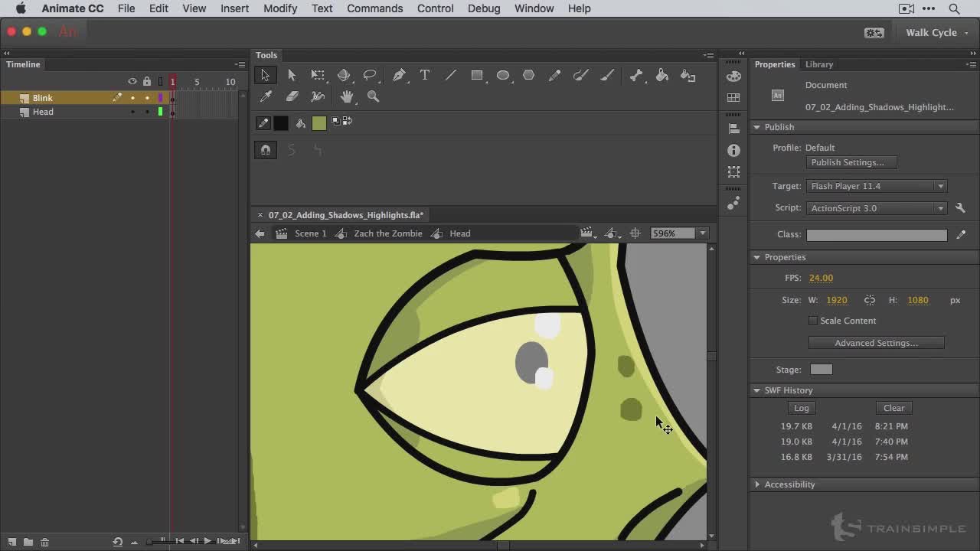Image resolution: width=980 pixels, height=551 pixels.
Task: Collapse the Properties section triangle
Action: (757, 257)
